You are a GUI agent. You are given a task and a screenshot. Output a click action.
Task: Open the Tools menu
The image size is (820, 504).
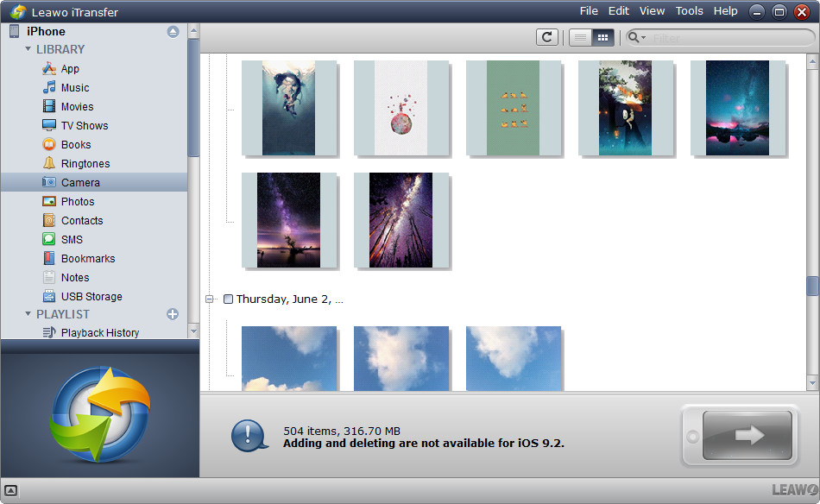(x=689, y=11)
